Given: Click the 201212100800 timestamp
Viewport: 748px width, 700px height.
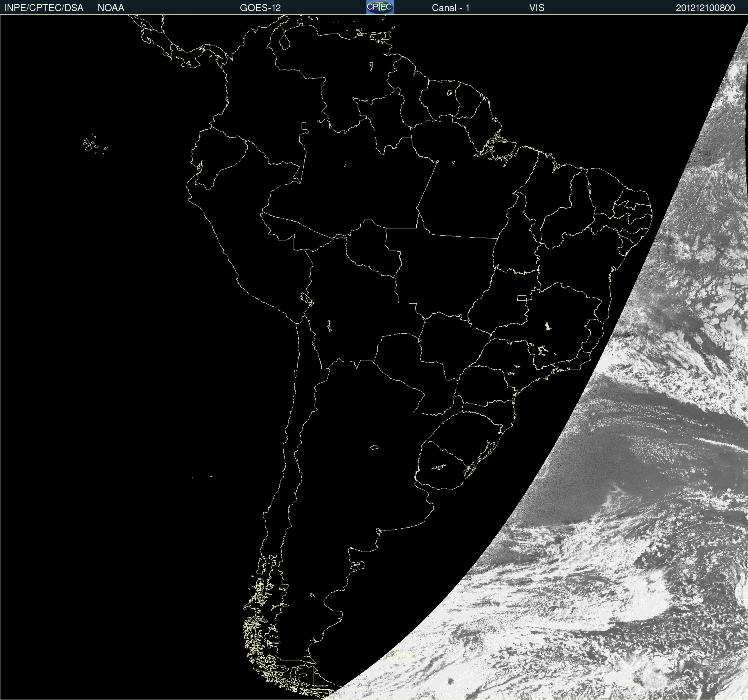Looking at the screenshot, I should (705, 8).
